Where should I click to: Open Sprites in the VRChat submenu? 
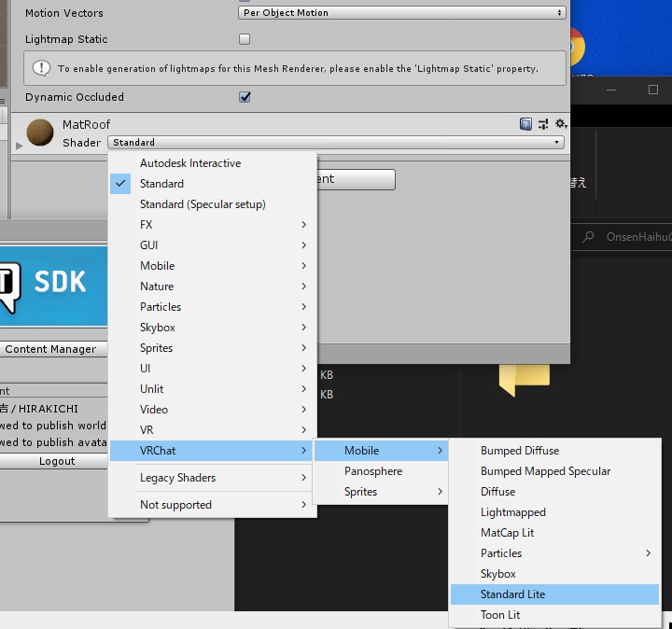point(381,492)
